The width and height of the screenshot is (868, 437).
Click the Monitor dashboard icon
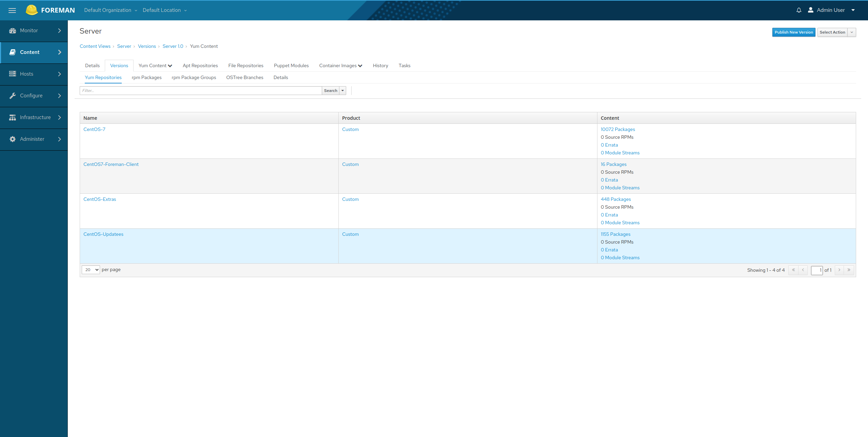(13, 31)
